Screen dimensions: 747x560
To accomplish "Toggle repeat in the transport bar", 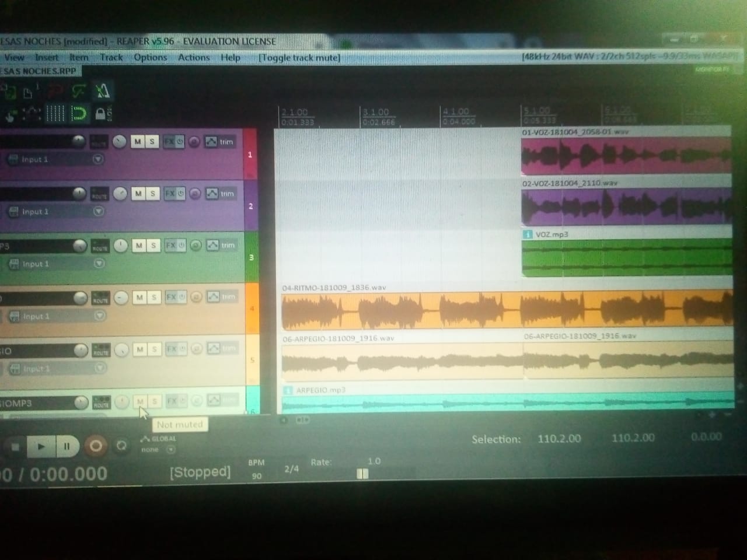I will pyautogui.click(x=121, y=446).
